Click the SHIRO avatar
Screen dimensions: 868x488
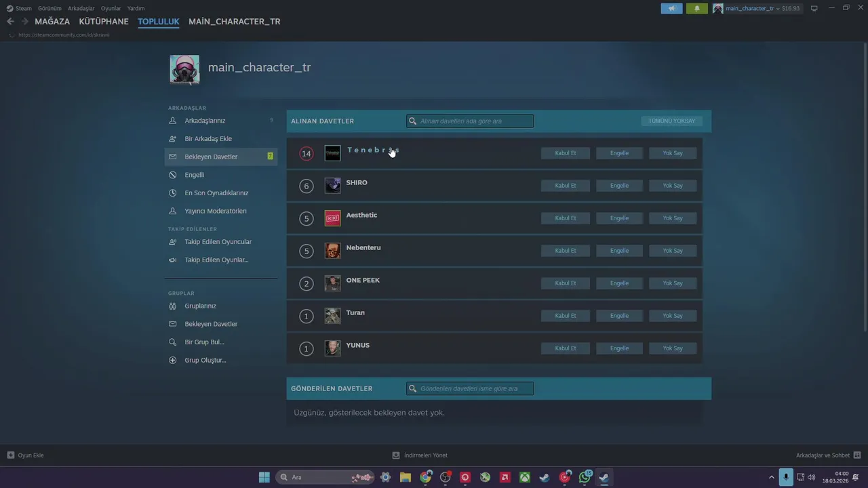click(332, 186)
